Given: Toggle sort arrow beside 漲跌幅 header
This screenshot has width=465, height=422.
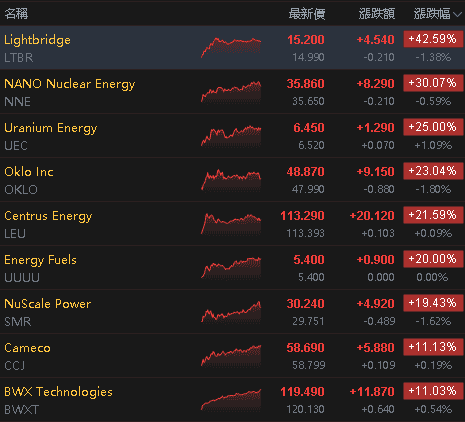Looking at the screenshot, I should tap(458, 14).
